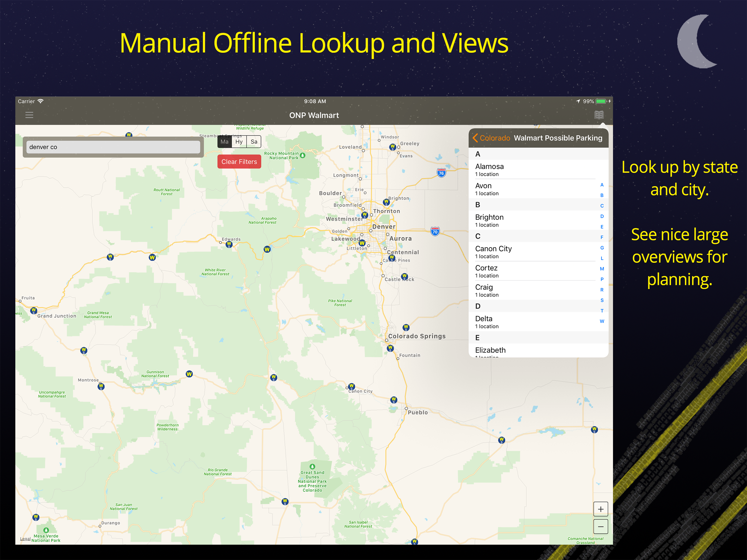Tap the Rocky Mountain National Park icon
The height and width of the screenshot is (560, 747).
tap(303, 155)
